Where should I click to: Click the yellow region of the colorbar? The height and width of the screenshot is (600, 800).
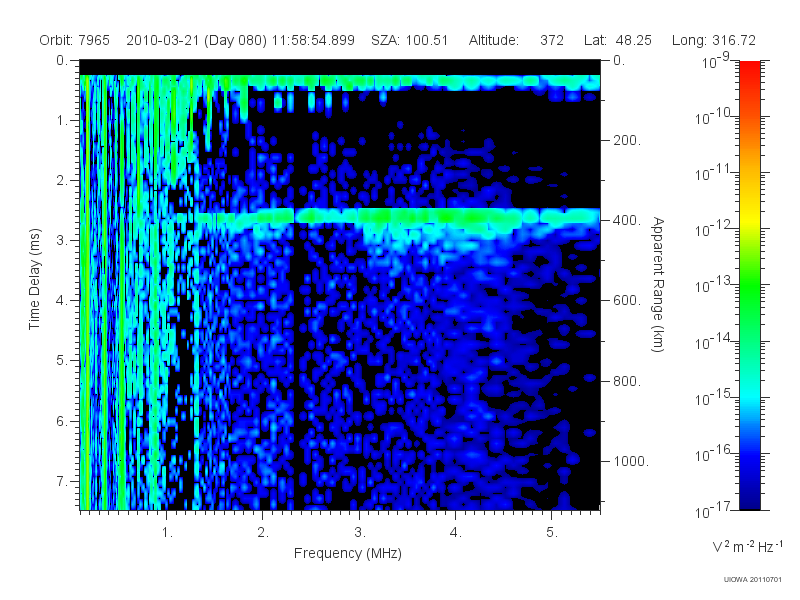(749, 220)
